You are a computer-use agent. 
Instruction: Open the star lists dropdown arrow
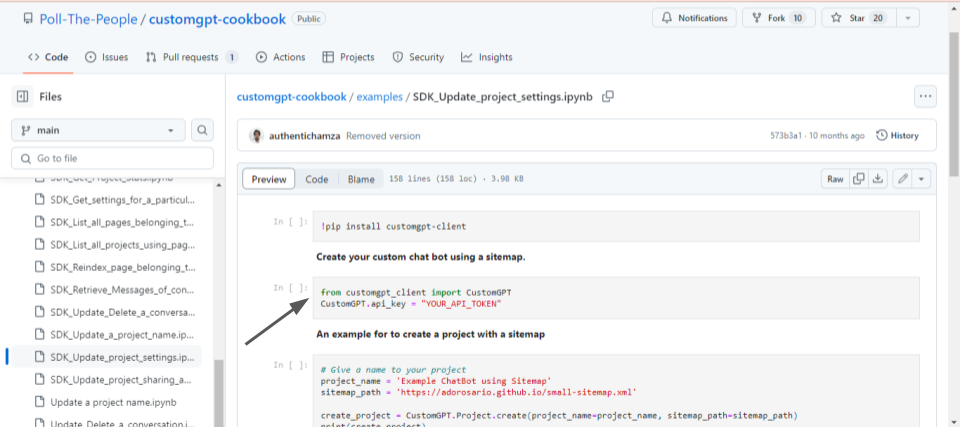coord(908,18)
